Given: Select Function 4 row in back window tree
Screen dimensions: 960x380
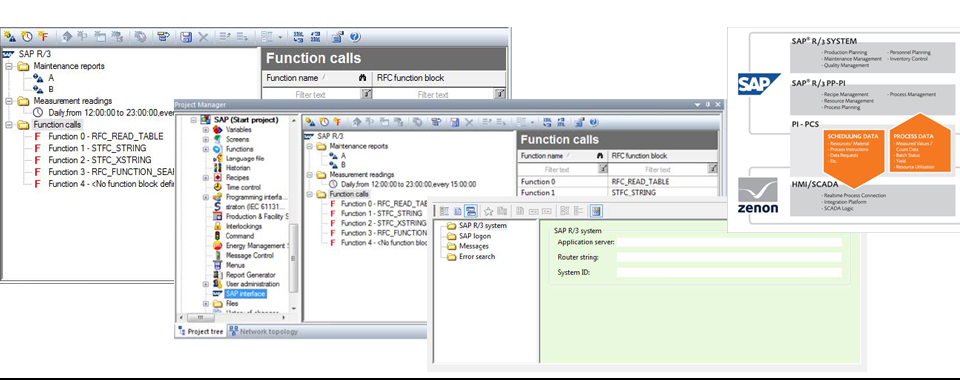Looking at the screenshot, I should point(111,184).
